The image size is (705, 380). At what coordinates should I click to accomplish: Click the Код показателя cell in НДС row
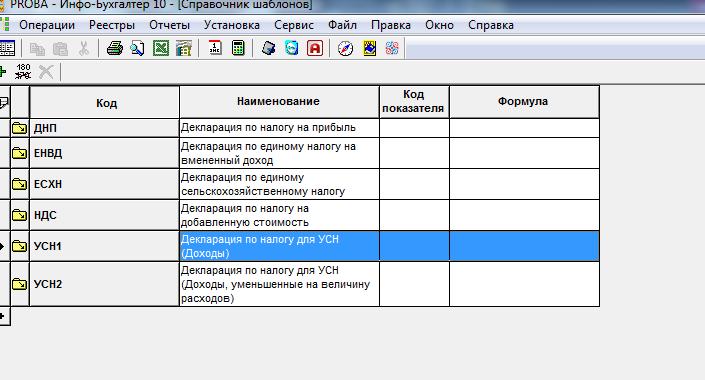414,215
